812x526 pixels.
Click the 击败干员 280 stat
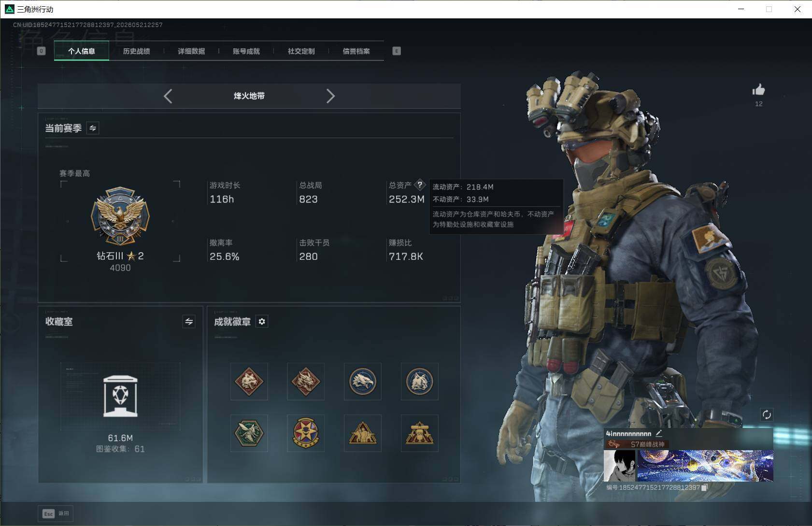click(x=314, y=250)
